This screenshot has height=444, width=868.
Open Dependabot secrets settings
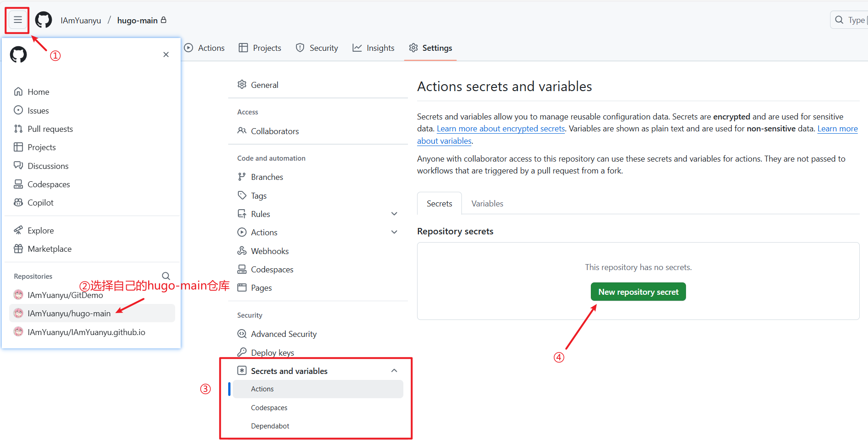coord(270,426)
